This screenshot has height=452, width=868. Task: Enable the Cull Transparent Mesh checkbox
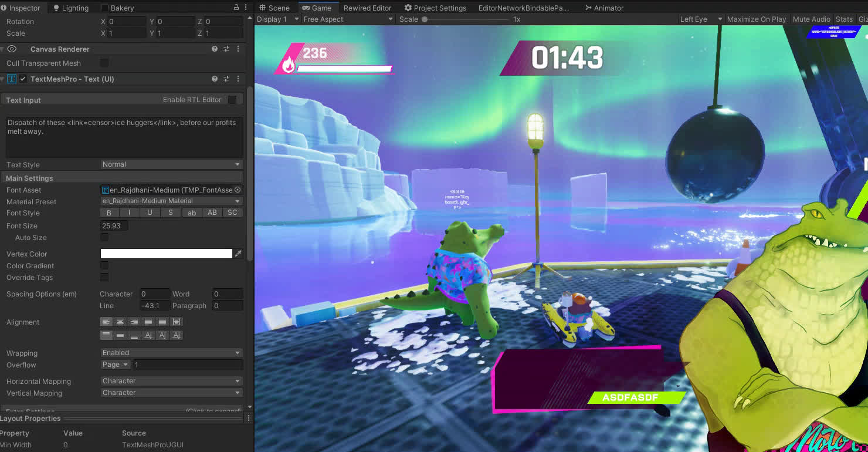coord(104,63)
